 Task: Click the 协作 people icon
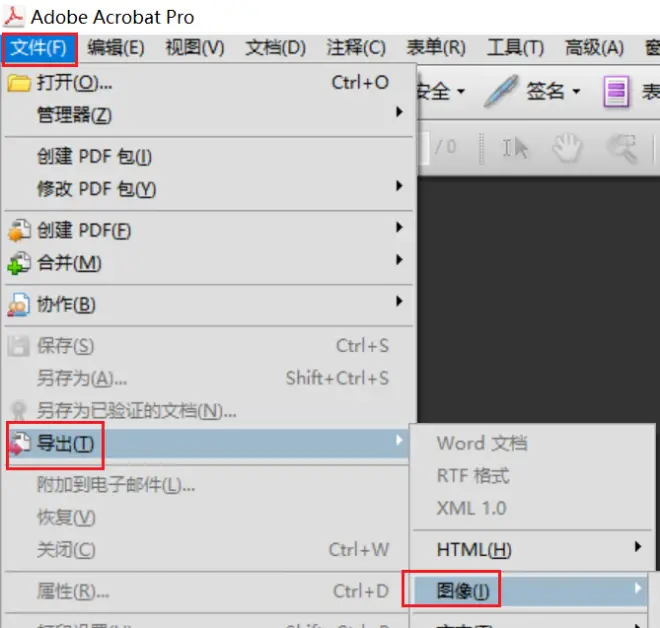(x=19, y=304)
